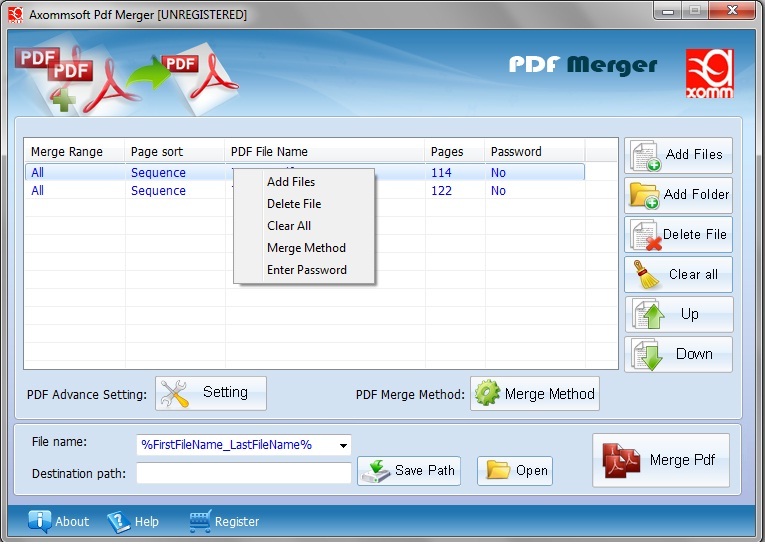Click the Open button text

coord(531,471)
